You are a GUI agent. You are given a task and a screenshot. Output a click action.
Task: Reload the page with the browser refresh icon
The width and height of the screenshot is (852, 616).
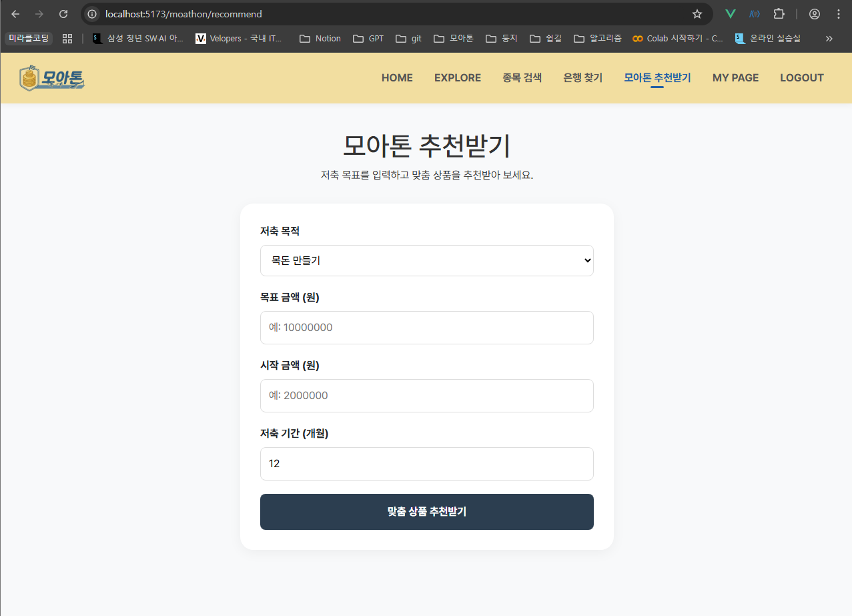pos(63,14)
